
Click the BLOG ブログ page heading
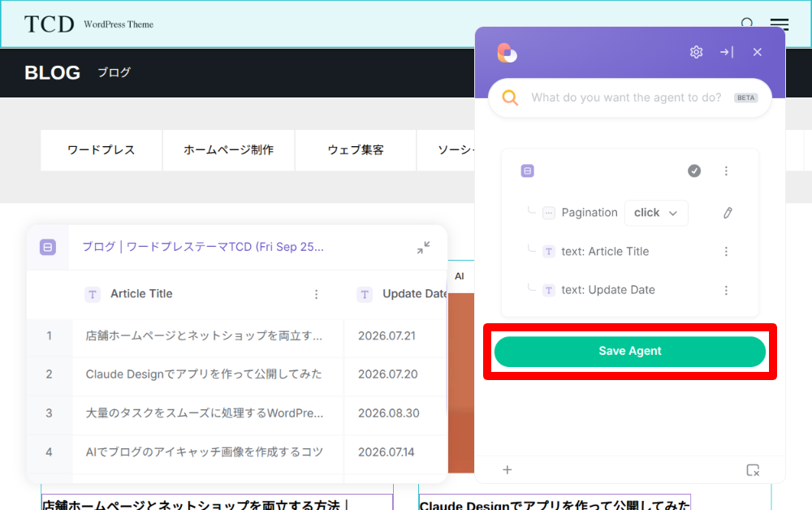pos(78,72)
